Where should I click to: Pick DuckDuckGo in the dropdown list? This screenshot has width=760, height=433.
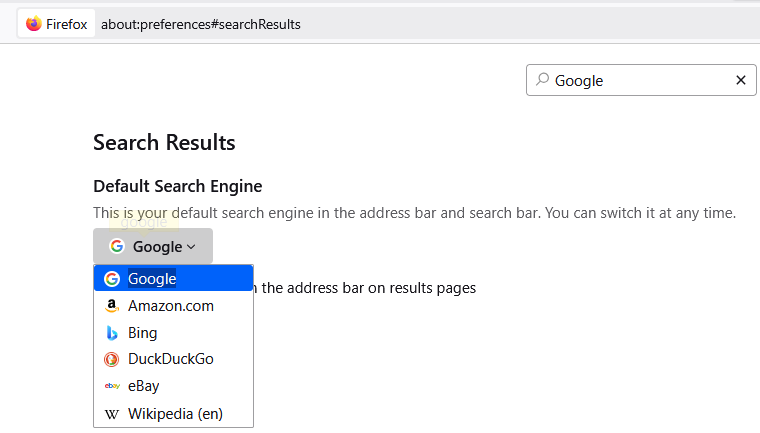(174, 359)
